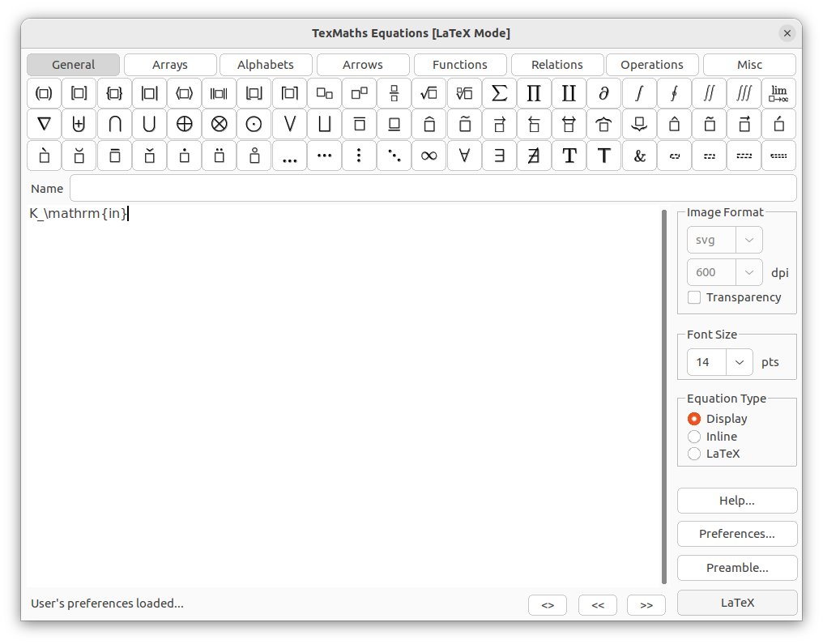The height and width of the screenshot is (644, 823).
Task: Click the LaTeX button at bottom right
Action: [737, 603]
